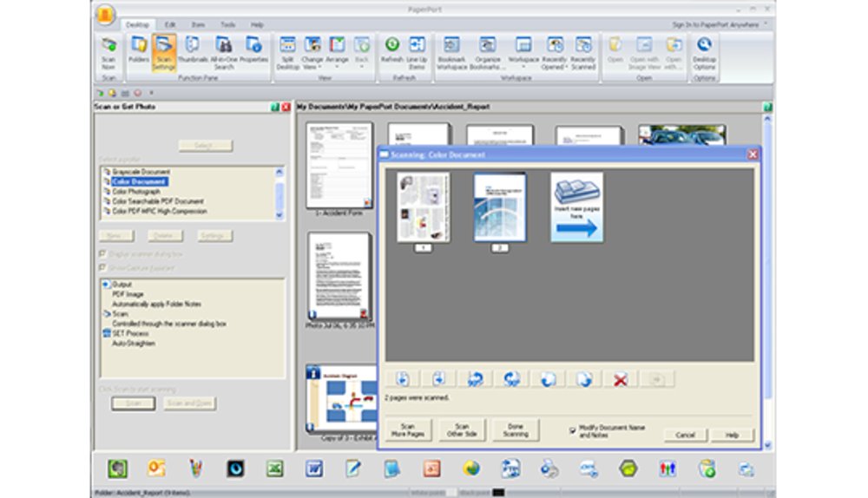Click Done Scanning button
The height and width of the screenshot is (498, 868).
[516, 430]
